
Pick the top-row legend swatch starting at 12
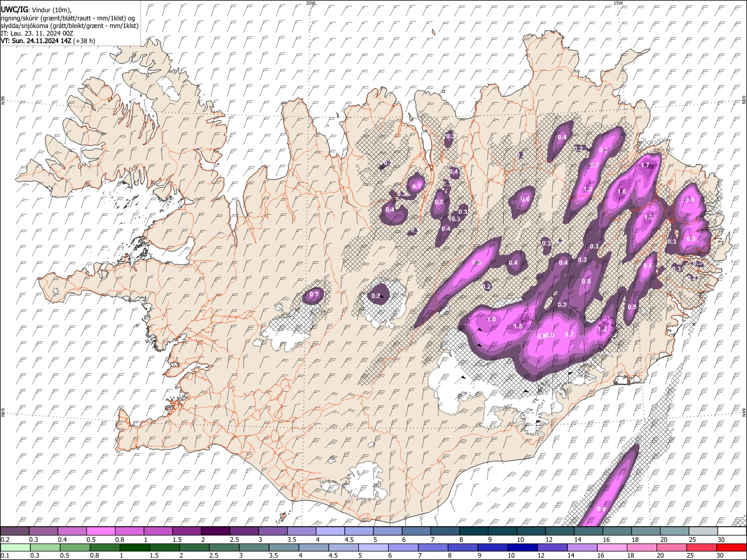point(560,531)
